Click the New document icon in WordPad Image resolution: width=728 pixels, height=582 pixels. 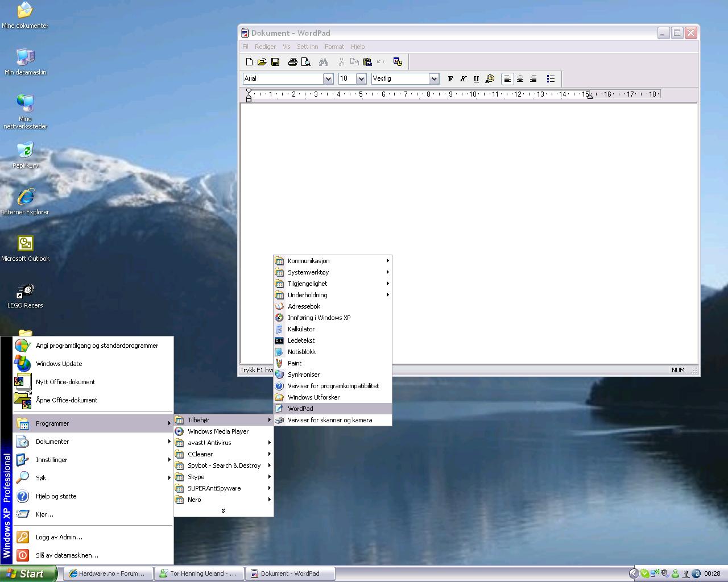coord(249,62)
